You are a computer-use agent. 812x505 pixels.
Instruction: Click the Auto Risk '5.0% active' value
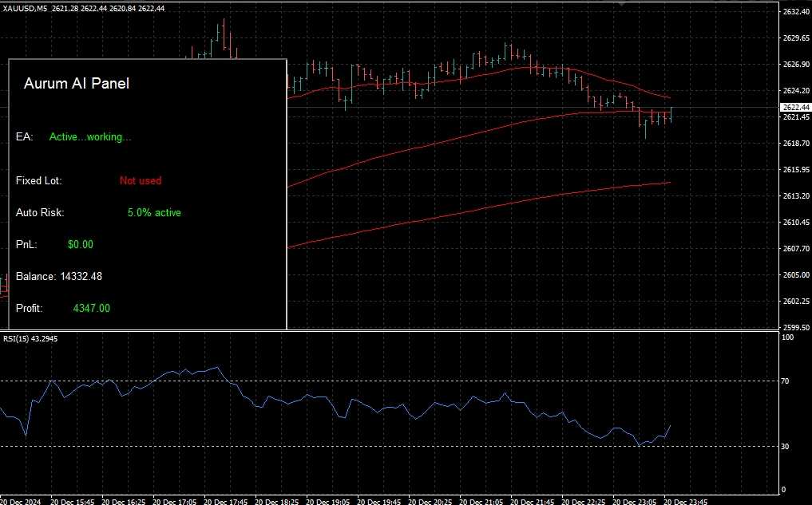coord(154,213)
